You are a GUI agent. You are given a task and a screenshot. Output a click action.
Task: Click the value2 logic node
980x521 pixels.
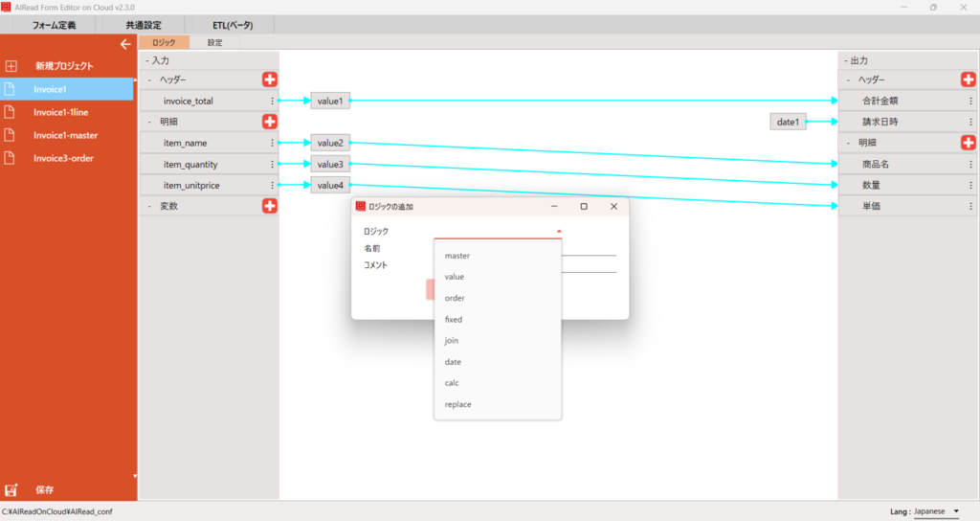pos(330,143)
